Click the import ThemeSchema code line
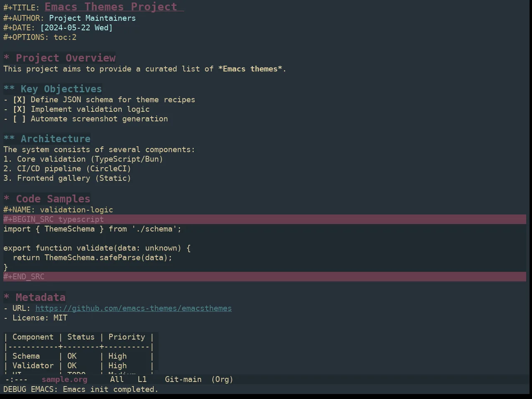 point(92,229)
